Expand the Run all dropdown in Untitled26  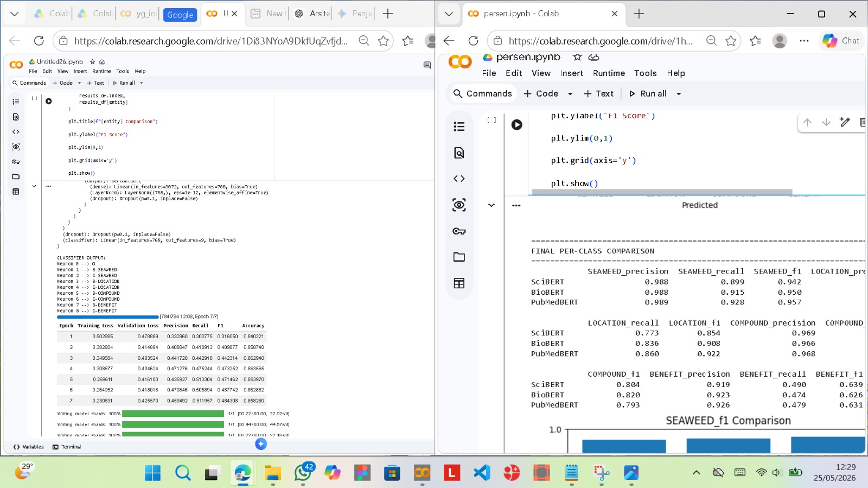141,83
